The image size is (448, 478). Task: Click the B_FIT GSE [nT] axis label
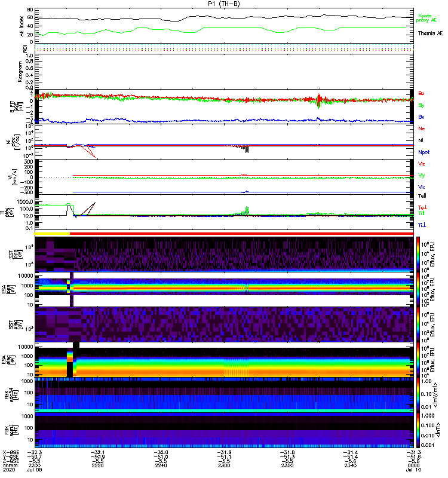click(17, 107)
